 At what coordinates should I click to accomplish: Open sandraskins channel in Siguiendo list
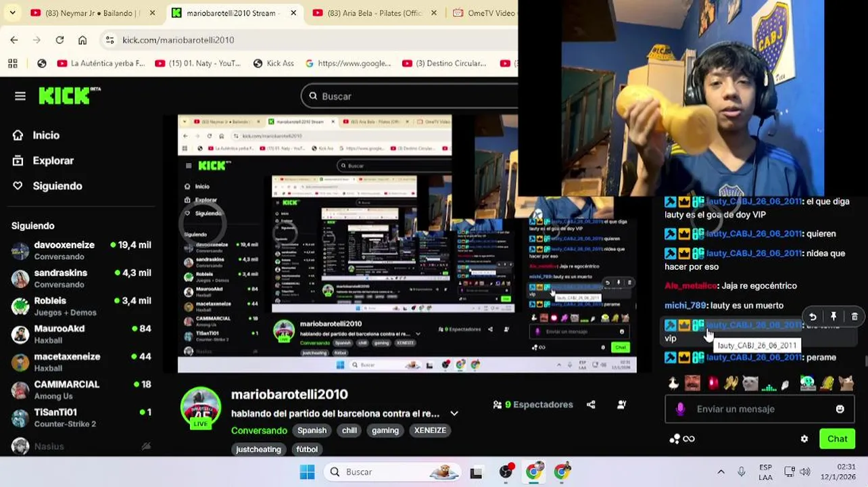pos(81,278)
